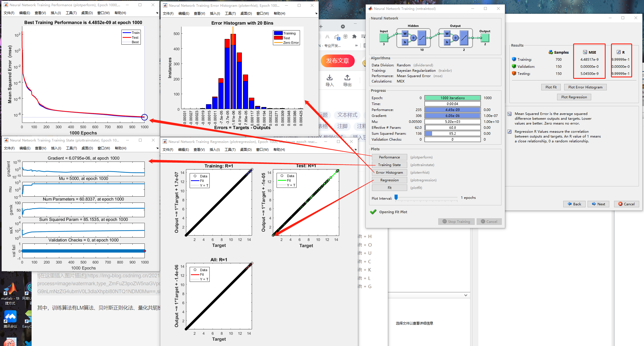The width and height of the screenshot is (644, 346).
Task: Open the browser tab search dropdown arrow
Action: 343,27
